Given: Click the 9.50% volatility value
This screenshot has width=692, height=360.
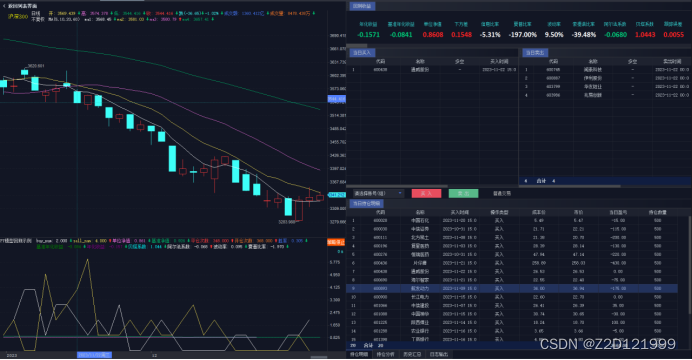Looking at the screenshot, I should [554, 34].
